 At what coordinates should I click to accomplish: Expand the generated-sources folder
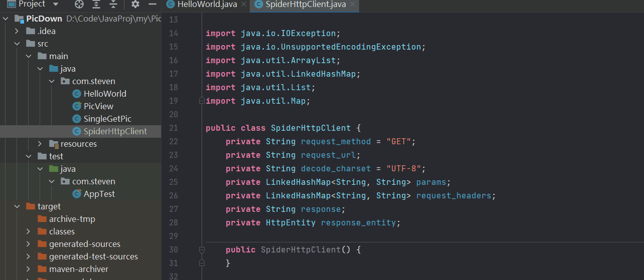click(29, 244)
